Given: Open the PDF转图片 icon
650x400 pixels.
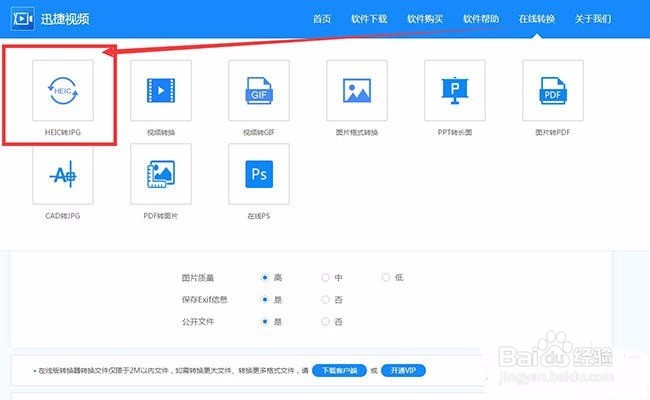Looking at the screenshot, I should click(161, 174).
